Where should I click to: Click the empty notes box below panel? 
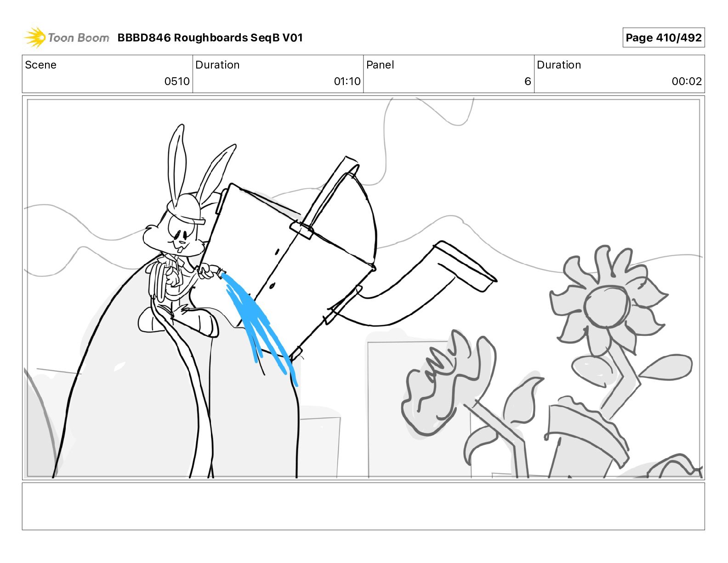(x=363, y=506)
